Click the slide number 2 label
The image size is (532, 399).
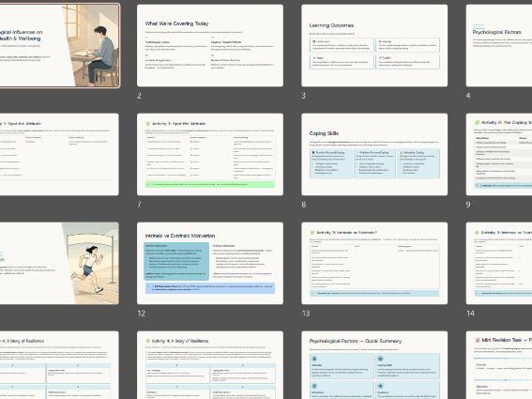[139, 96]
